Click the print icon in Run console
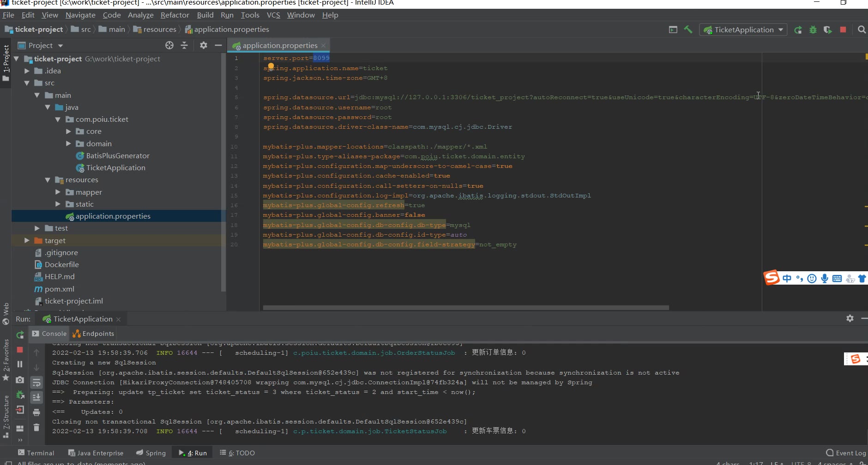Screen dimensions: 868x465 click(36, 412)
